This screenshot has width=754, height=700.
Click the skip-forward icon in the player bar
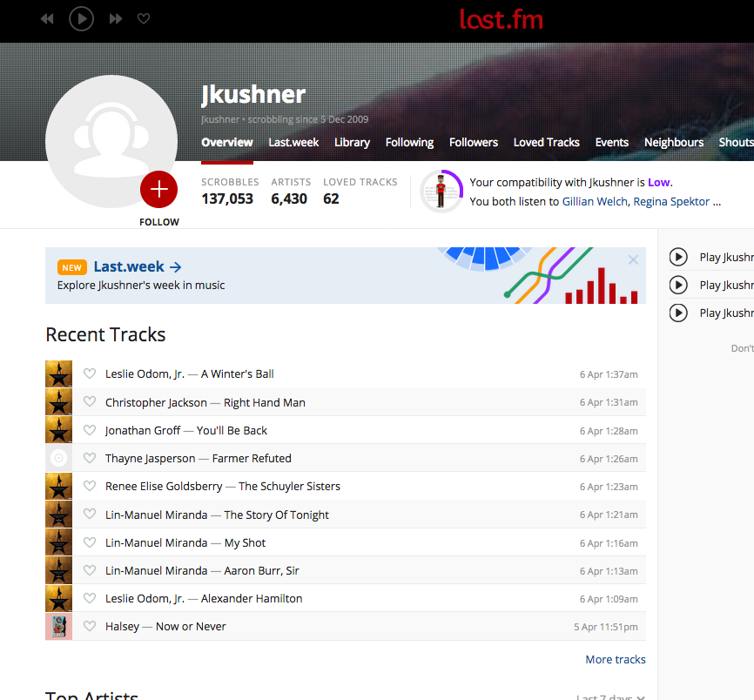pyautogui.click(x=115, y=18)
